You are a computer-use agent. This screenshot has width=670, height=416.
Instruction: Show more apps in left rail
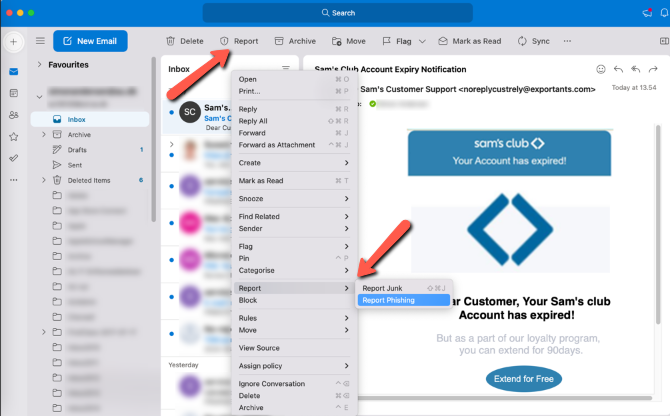[x=14, y=180]
